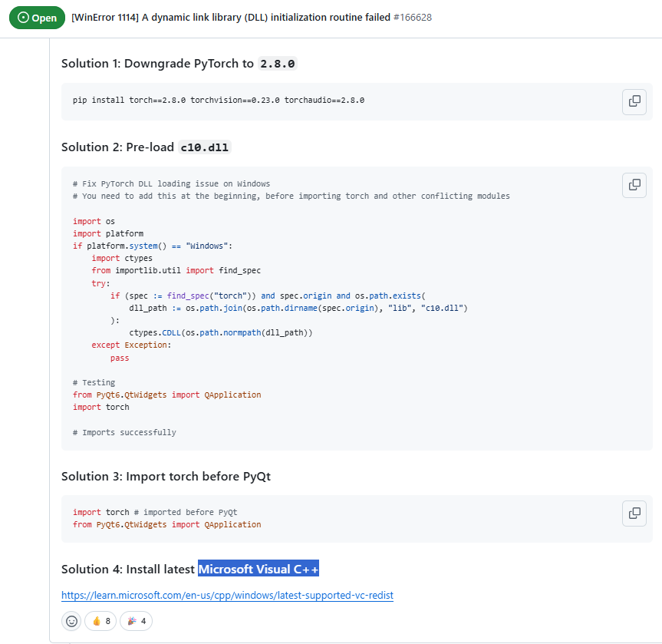Click the 'pass' statement line

point(120,358)
